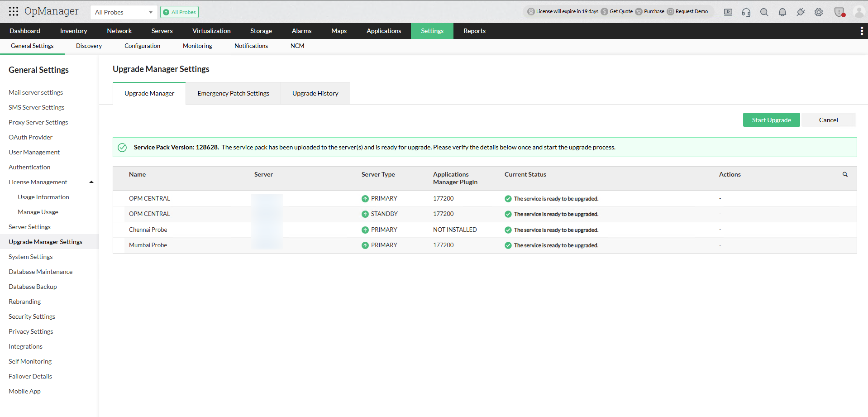Image resolution: width=868 pixels, height=417 pixels.
Task: Open the Reports menu
Action: click(474, 31)
